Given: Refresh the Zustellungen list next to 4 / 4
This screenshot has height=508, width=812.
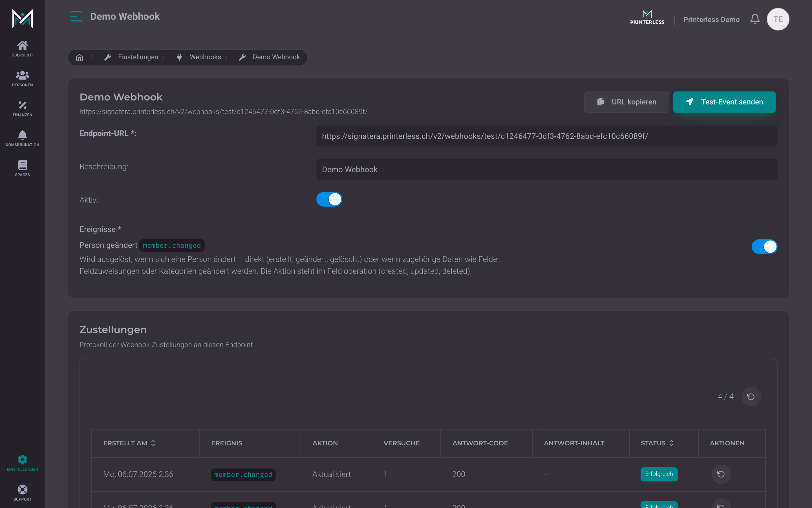Looking at the screenshot, I should [751, 397].
